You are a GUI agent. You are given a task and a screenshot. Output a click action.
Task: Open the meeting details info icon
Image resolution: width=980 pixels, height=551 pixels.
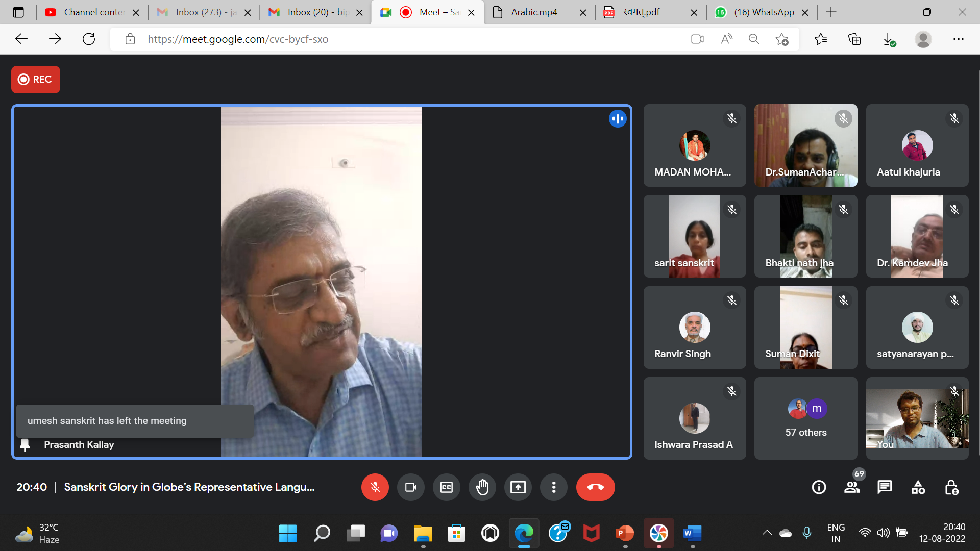coord(819,487)
